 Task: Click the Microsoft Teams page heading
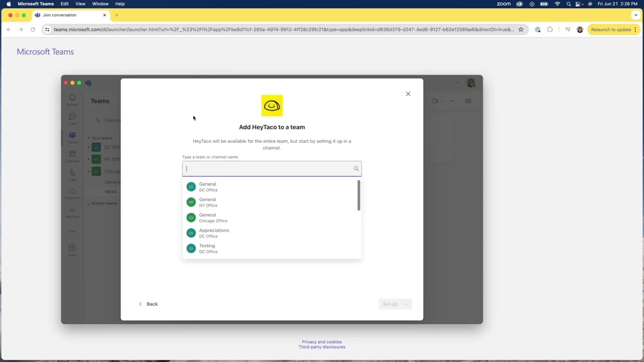tap(45, 52)
